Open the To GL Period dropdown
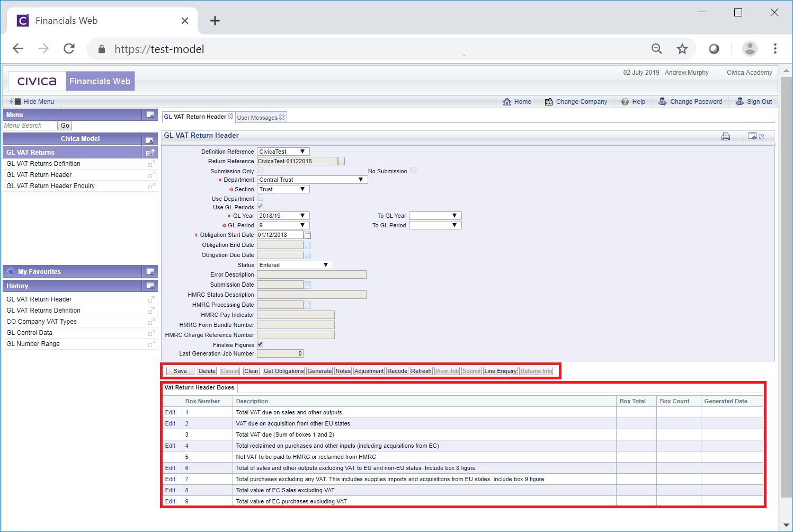Viewport: 793px width, 532px height. click(435, 225)
